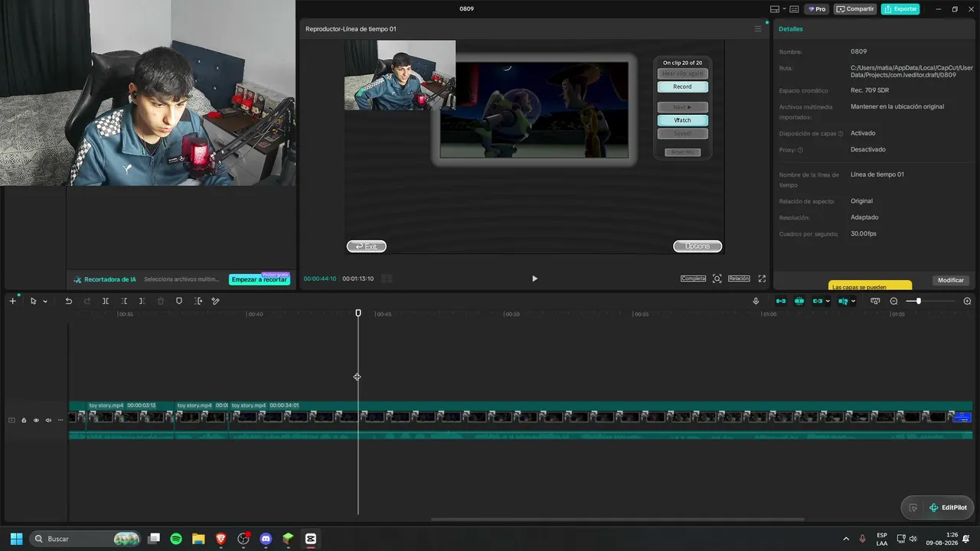The image size is (980, 551).
Task: Open the EditPilot assistant
Action: coord(948,507)
